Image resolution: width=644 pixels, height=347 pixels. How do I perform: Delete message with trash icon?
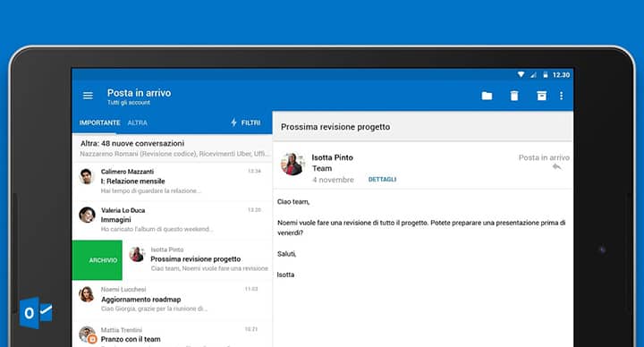click(514, 96)
